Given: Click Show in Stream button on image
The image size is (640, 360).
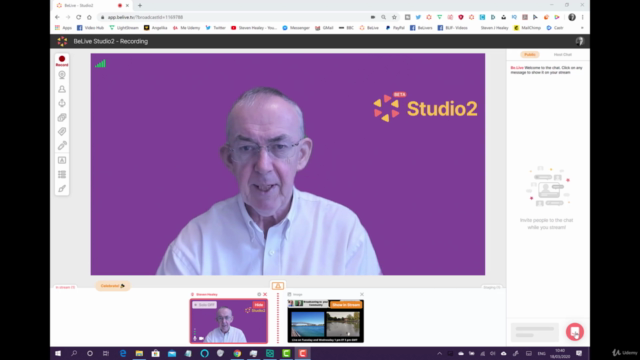Looking at the screenshot, I should point(346,305).
